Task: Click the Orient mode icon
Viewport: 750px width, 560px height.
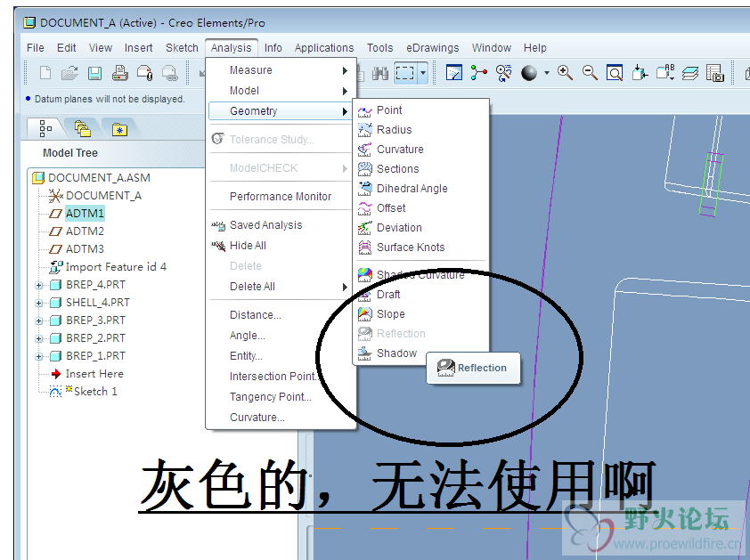Action: click(x=503, y=73)
